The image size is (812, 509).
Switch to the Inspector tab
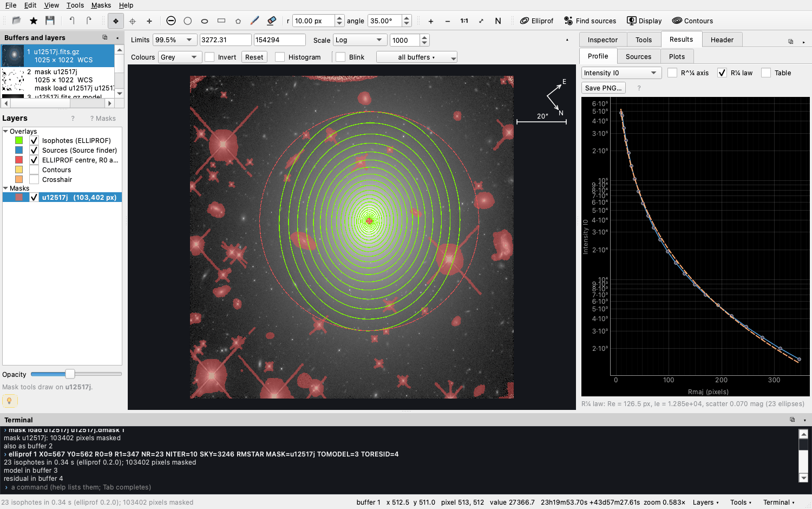pyautogui.click(x=603, y=40)
